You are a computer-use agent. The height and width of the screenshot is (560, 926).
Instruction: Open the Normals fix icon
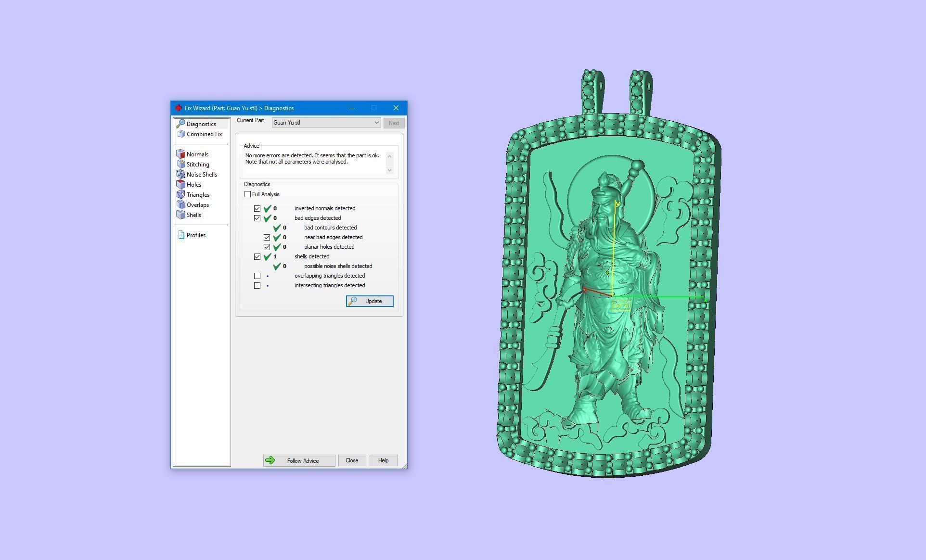tap(180, 154)
